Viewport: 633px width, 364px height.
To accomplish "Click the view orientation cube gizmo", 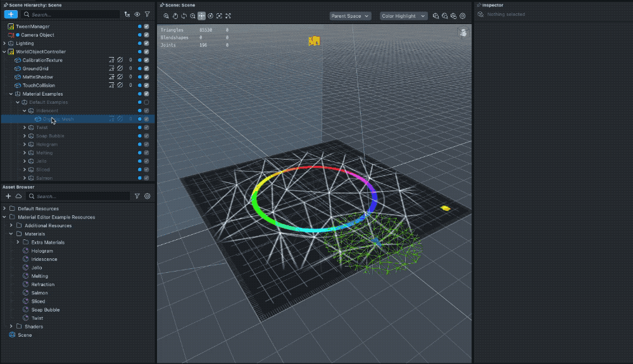I will pos(463,34).
